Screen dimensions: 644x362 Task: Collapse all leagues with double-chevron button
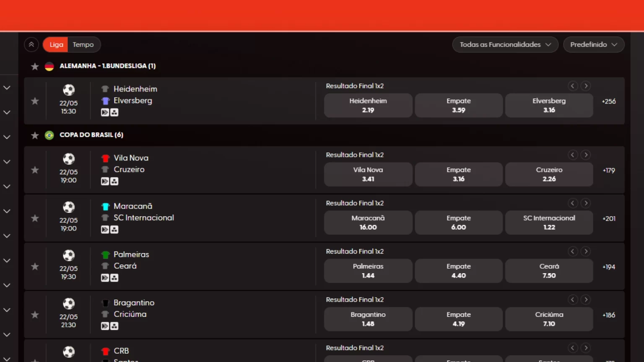point(31,44)
